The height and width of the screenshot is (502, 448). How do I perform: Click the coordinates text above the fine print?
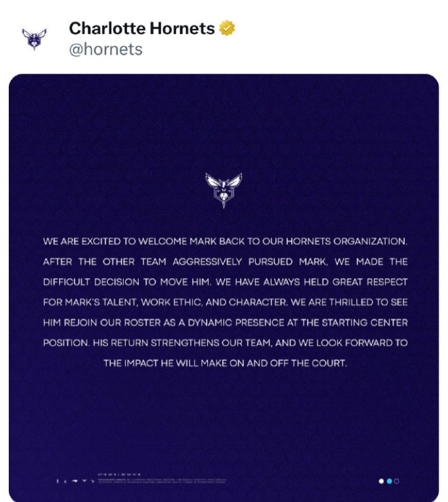(120, 474)
